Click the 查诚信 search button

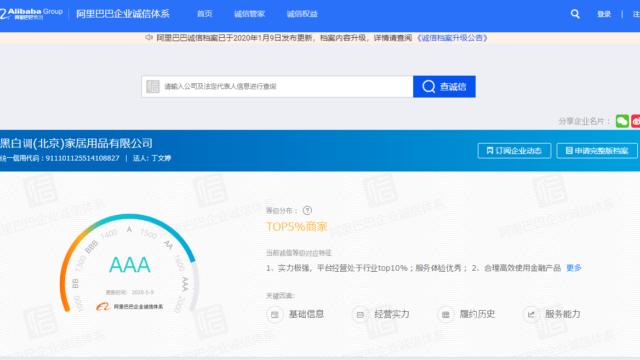[x=444, y=87]
